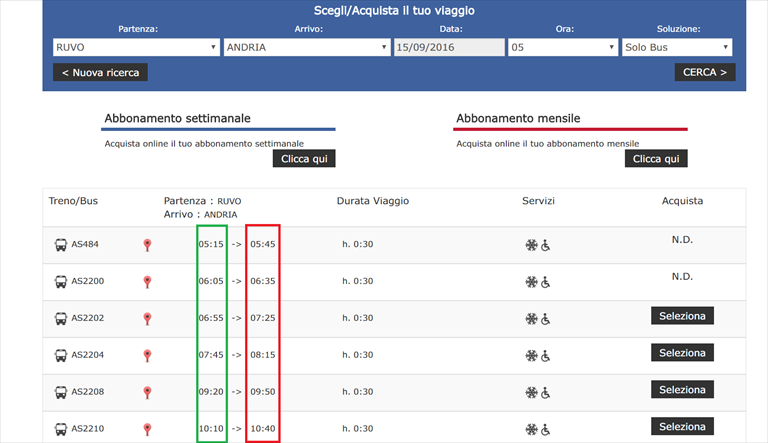Click air conditioning snowflake icon for AS2200
This screenshot has height=443, width=768.
531,282
